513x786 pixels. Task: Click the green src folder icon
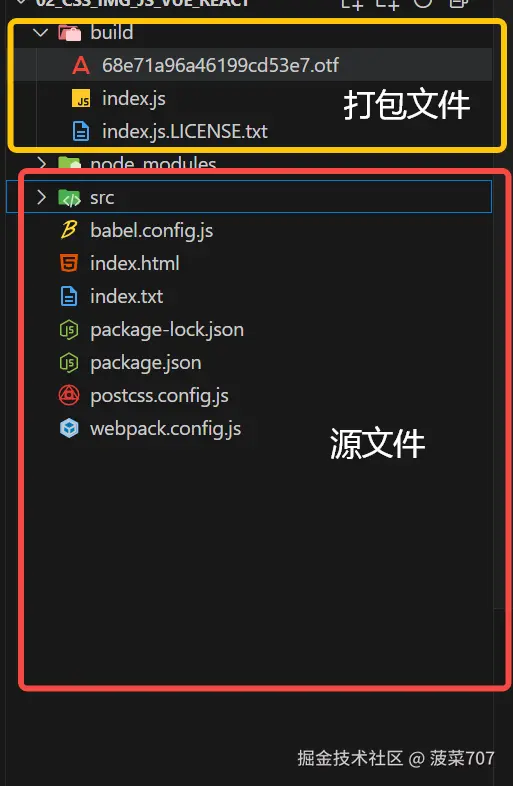pos(69,198)
